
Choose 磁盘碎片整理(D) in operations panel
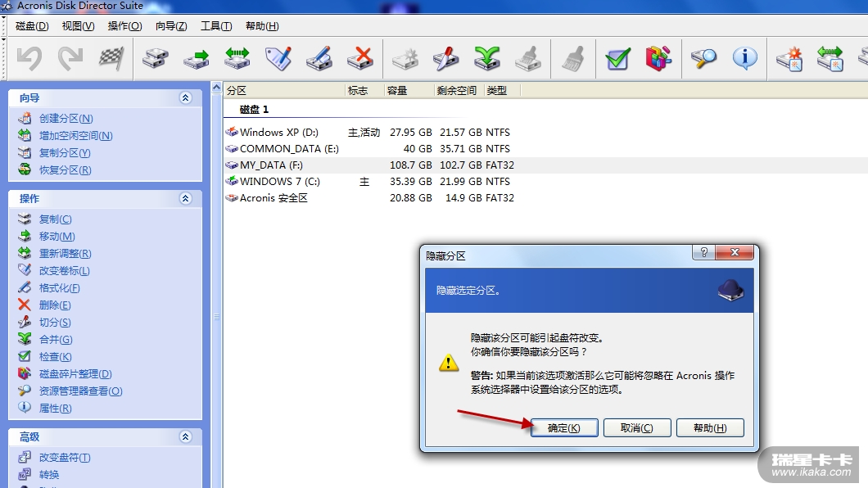coord(75,373)
